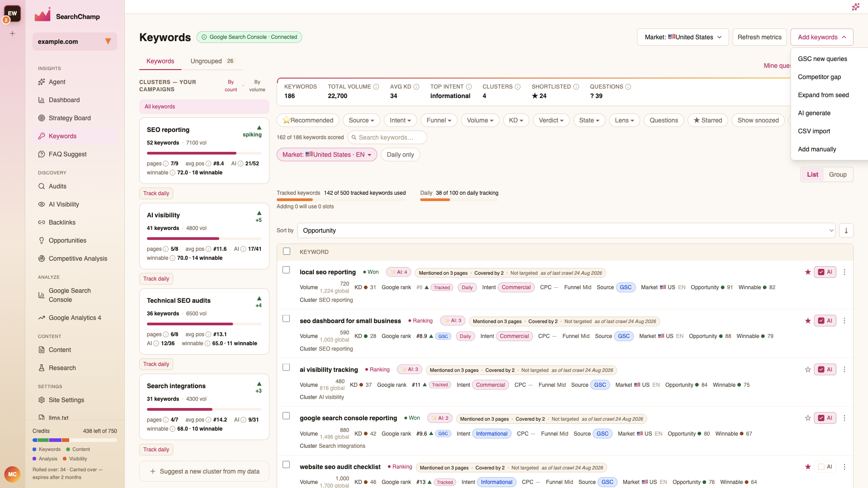Select all keywords header checkbox
Image resolution: width=868 pixels, height=488 pixels.
point(287,251)
